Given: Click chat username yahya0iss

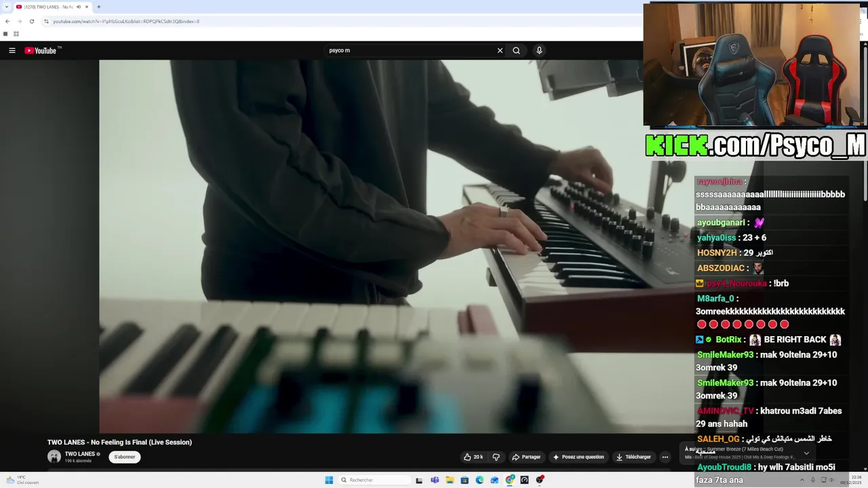Looking at the screenshot, I should coord(716,237).
